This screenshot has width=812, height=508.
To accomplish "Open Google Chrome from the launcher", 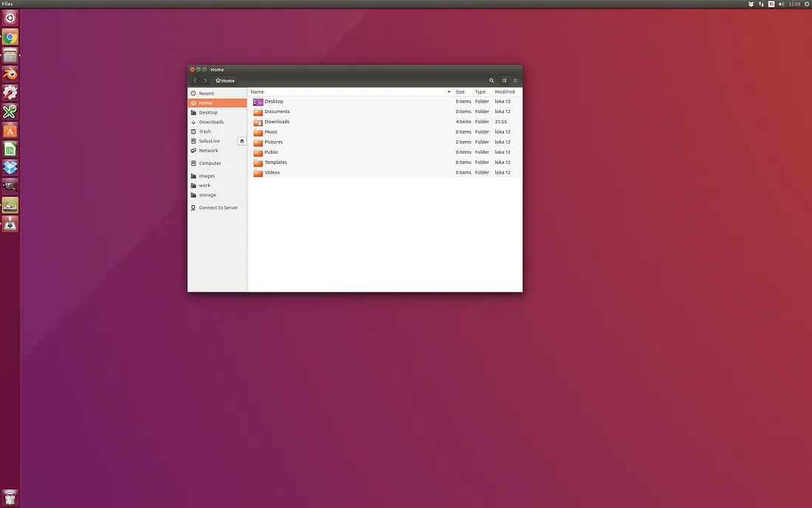I will click(x=10, y=37).
